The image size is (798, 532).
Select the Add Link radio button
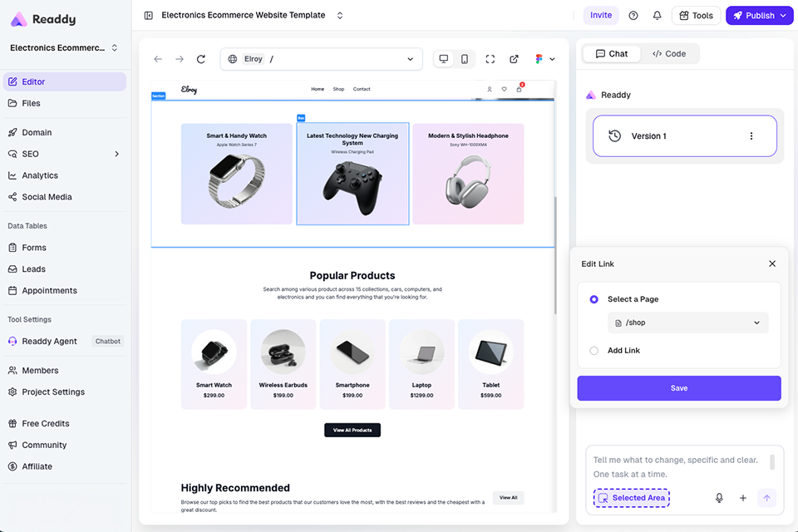pos(594,350)
